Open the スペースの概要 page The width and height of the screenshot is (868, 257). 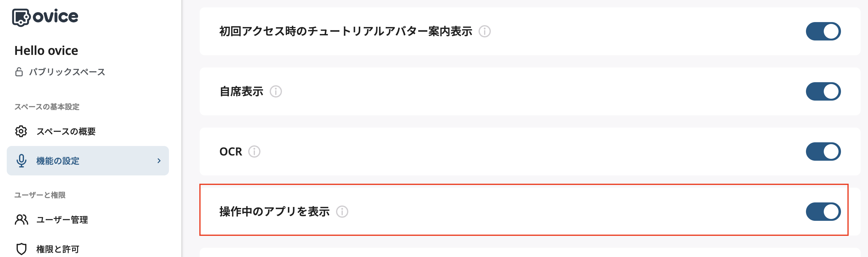click(x=66, y=132)
